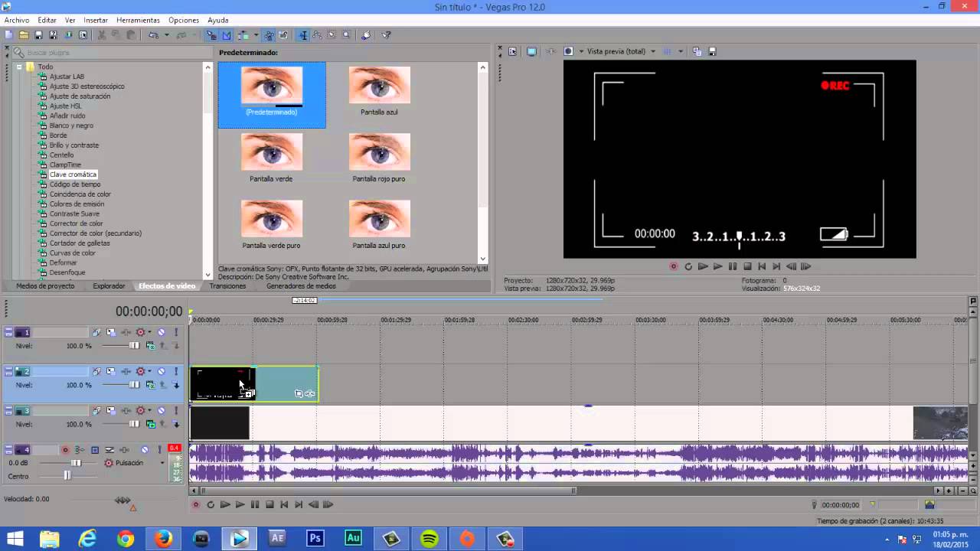Open split-screen view dropdown arrow in preview

[x=581, y=51]
